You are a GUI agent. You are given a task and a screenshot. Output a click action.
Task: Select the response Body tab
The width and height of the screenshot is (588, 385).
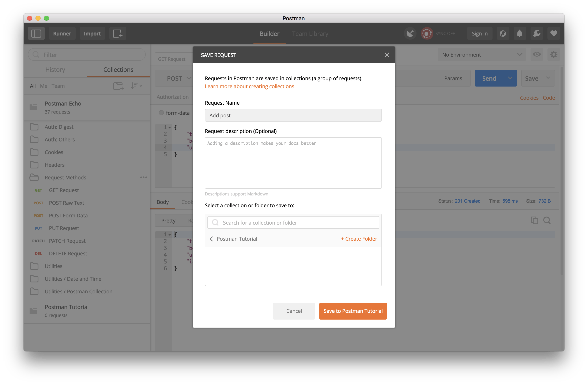click(x=163, y=202)
